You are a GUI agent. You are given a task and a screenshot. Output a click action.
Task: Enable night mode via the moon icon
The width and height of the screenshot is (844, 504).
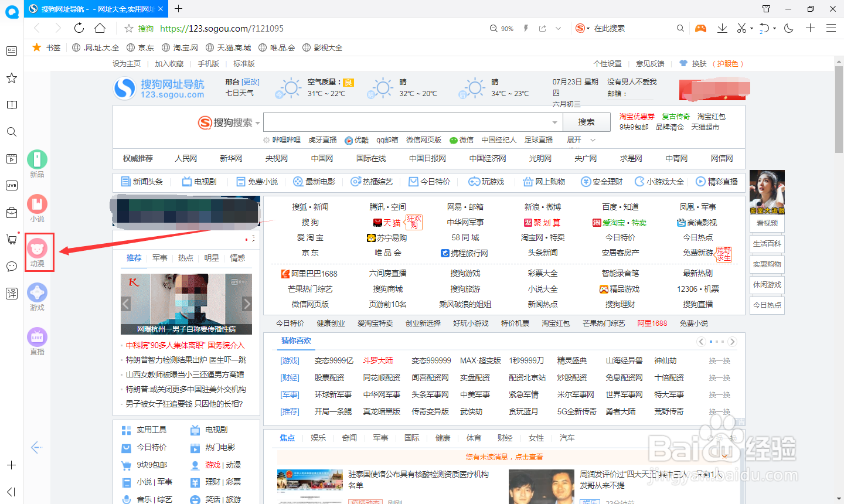[788, 28]
